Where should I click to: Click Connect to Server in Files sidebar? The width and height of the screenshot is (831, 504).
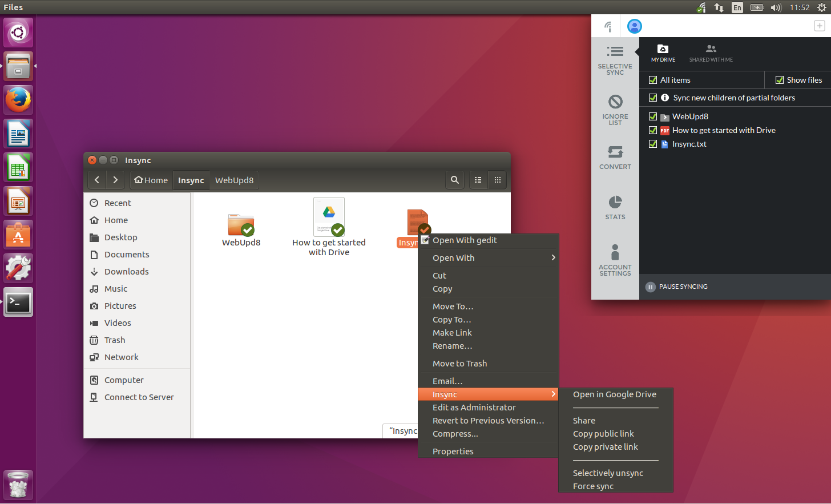pos(137,397)
